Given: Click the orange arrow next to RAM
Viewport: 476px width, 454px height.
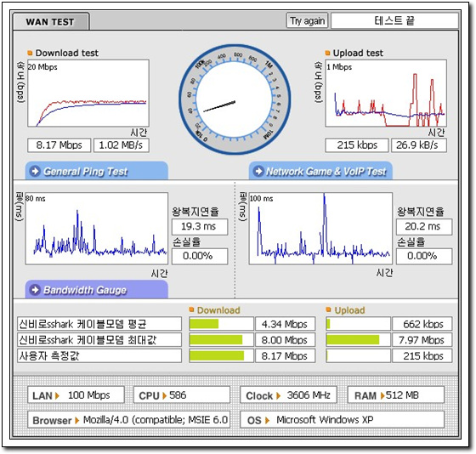Looking at the screenshot, I should [382, 395].
